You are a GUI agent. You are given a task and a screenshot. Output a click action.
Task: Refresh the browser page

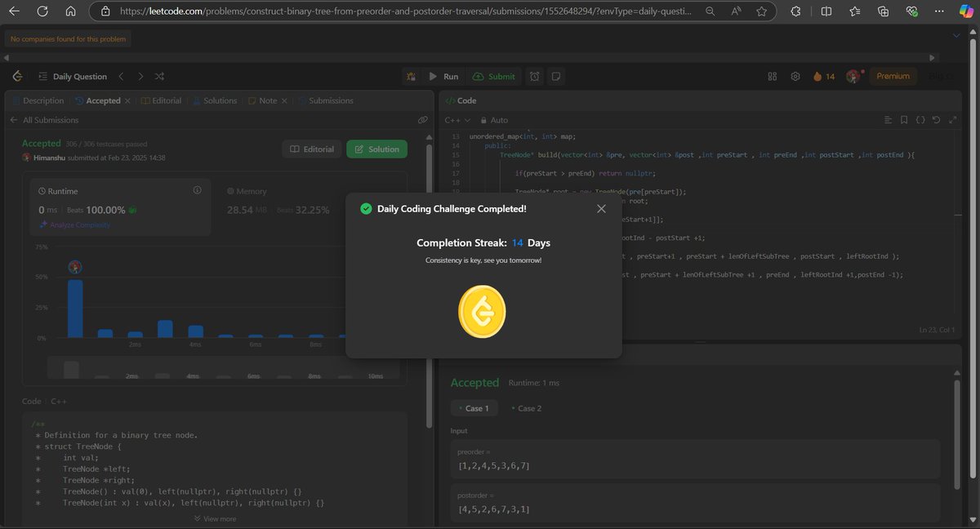point(42,11)
